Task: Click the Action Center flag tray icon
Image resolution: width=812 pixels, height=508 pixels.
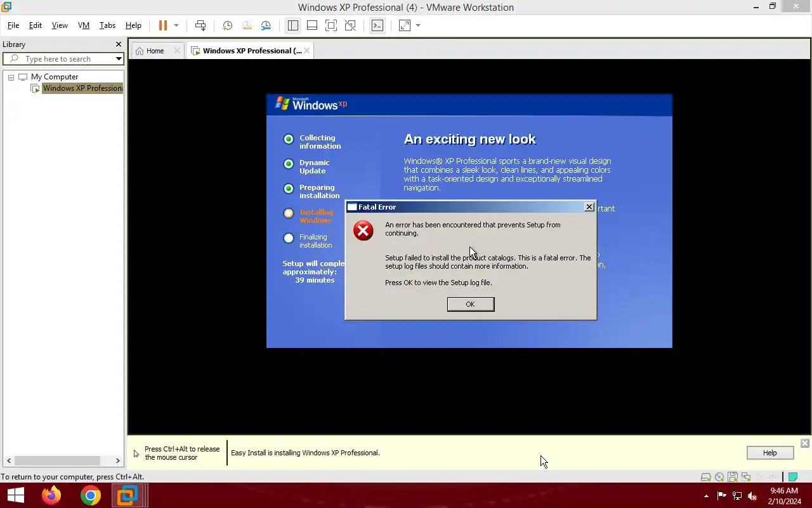Action: [721, 496]
